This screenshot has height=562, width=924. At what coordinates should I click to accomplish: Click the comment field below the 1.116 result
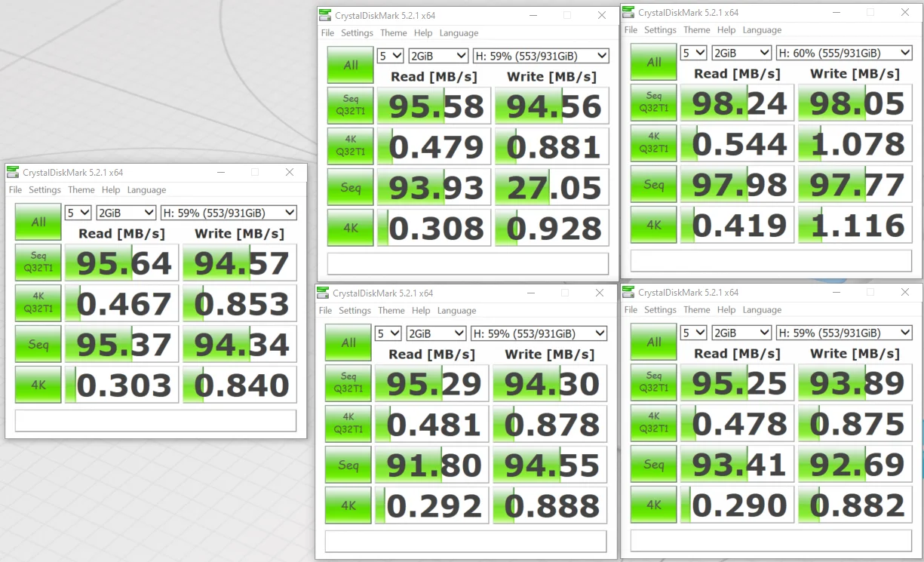click(772, 260)
